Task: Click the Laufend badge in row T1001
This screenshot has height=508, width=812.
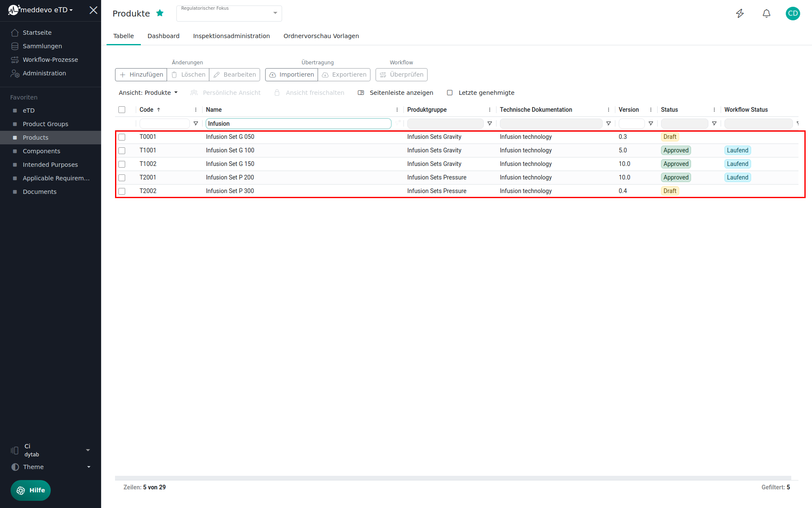Action: point(738,150)
